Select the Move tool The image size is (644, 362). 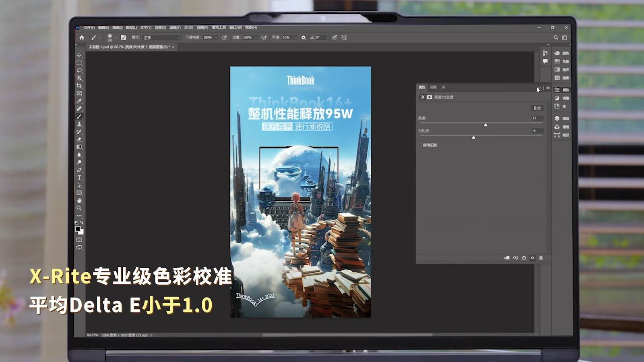(x=79, y=55)
